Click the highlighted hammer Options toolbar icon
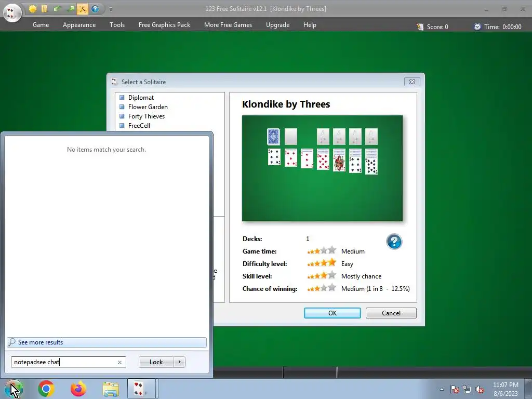The height and width of the screenshot is (399, 532). [83, 9]
